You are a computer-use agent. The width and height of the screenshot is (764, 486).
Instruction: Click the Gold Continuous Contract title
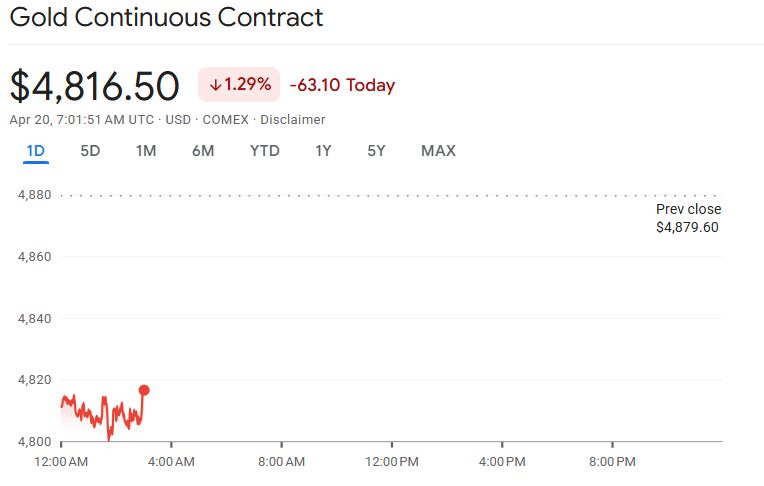tap(167, 18)
